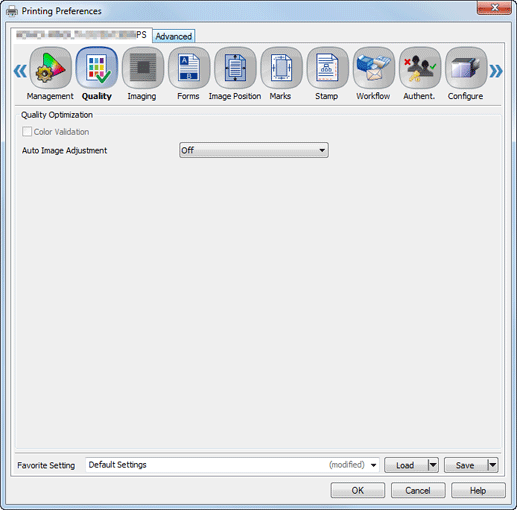The width and height of the screenshot is (517, 510).
Task: Open the Imaging settings icon
Action: click(143, 68)
